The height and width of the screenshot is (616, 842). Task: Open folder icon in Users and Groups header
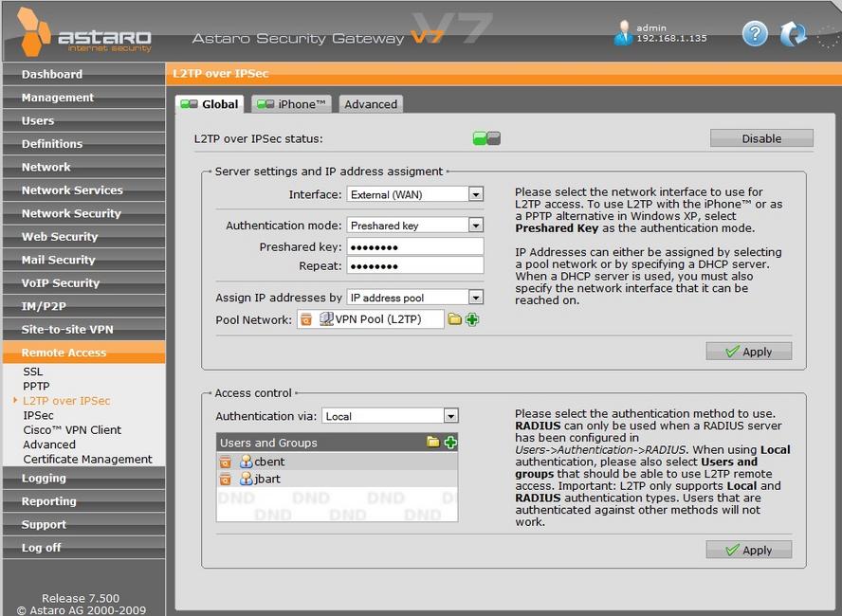click(x=432, y=443)
